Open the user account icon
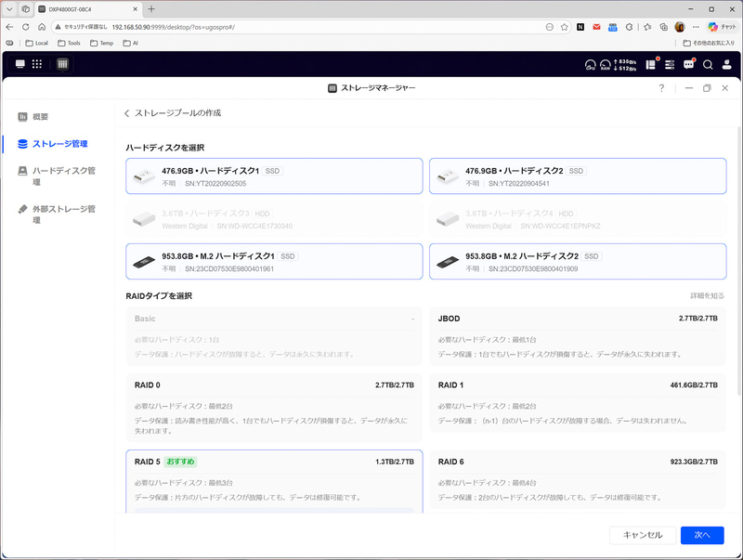This screenshot has height=560, width=743. [x=726, y=65]
